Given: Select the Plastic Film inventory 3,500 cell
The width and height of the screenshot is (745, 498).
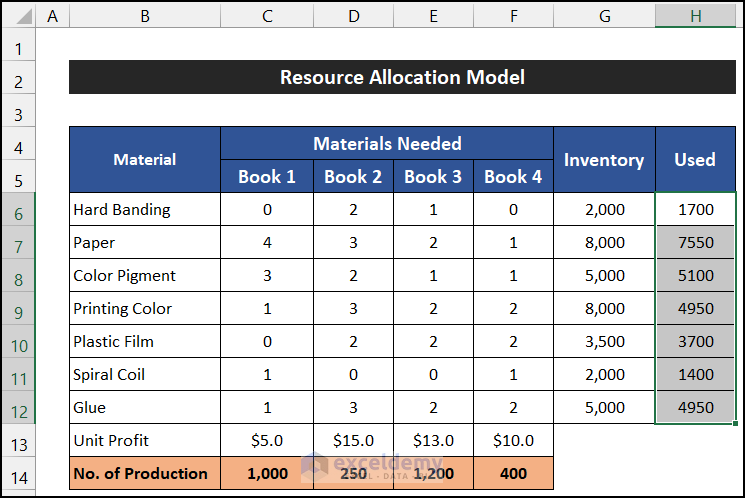Looking at the screenshot, I should pyautogui.click(x=604, y=341).
